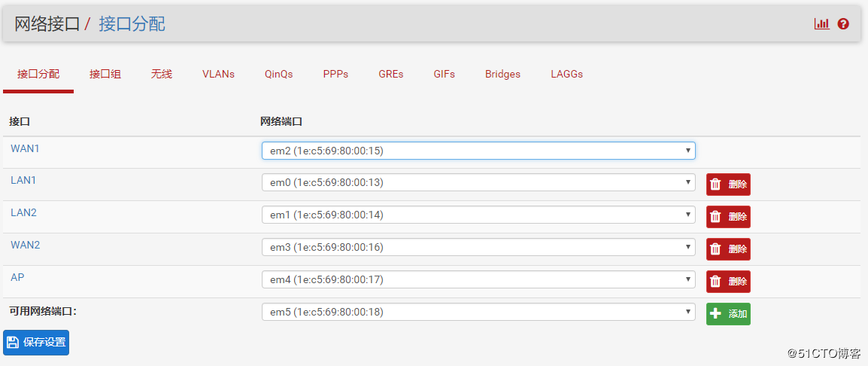Open the WAN1 network port dropdown

[x=478, y=151]
